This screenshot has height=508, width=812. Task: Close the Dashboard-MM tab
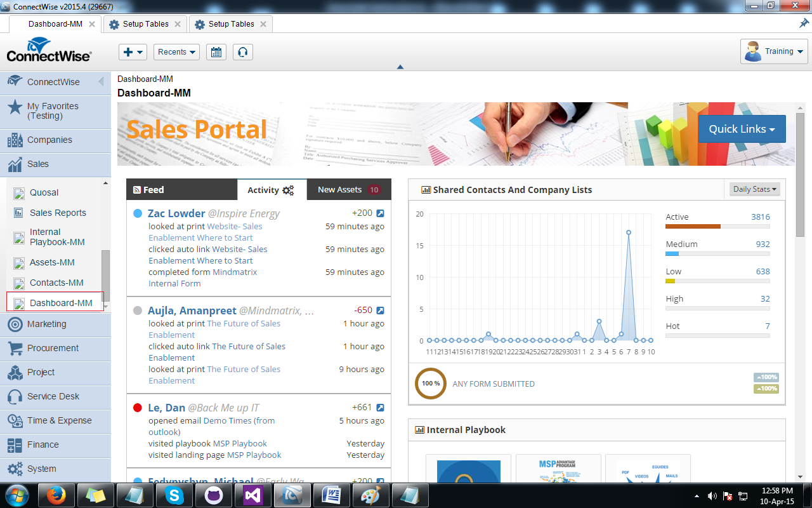click(92, 24)
